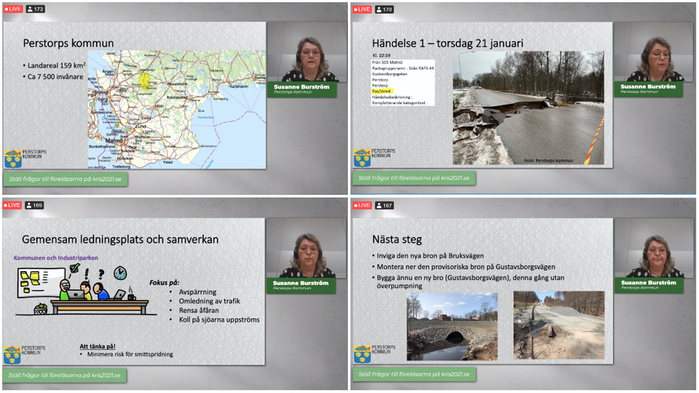Click the kris2021.se question banner under the Nästa steg slide
Image resolution: width=699 pixels, height=393 pixels.
[x=414, y=374]
